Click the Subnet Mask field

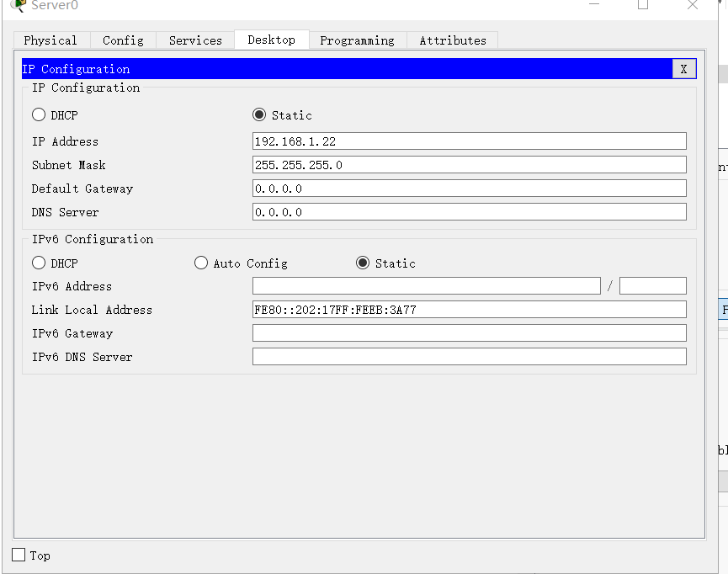click(470, 165)
